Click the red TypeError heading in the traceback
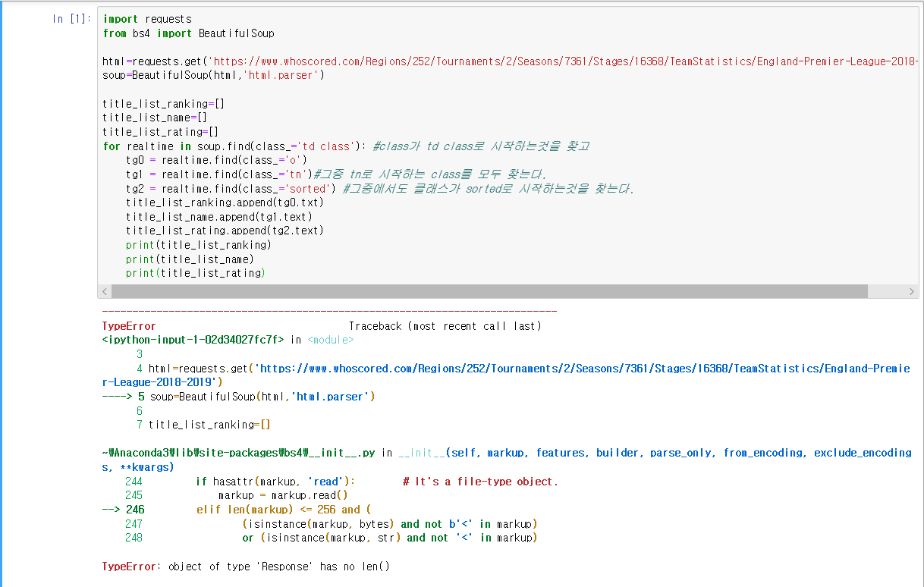This screenshot has width=924, height=587. click(x=129, y=326)
